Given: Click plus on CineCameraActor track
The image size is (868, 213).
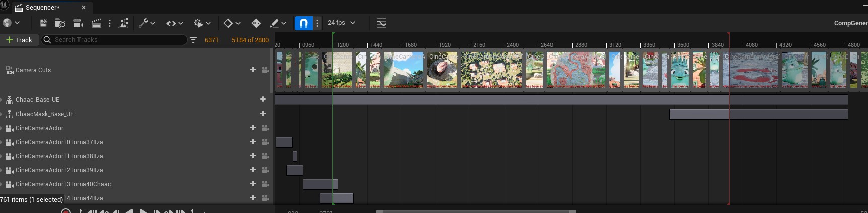Looking at the screenshot, I should click(253, 128).
